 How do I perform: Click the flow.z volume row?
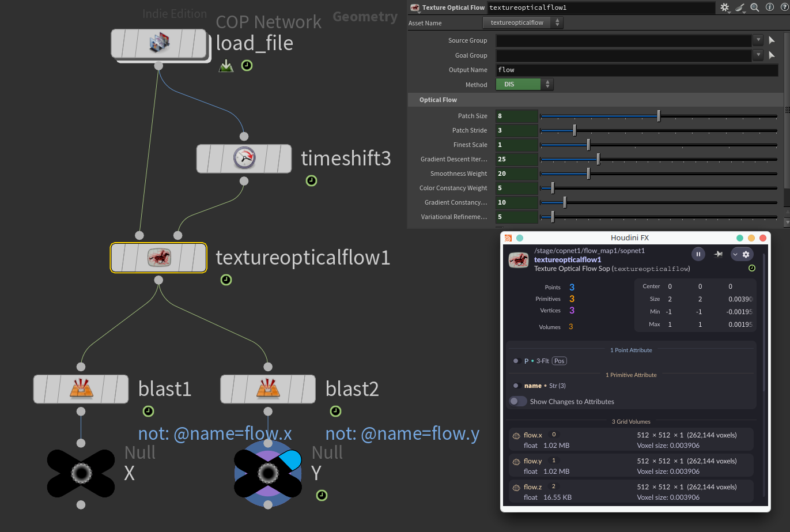631,492
